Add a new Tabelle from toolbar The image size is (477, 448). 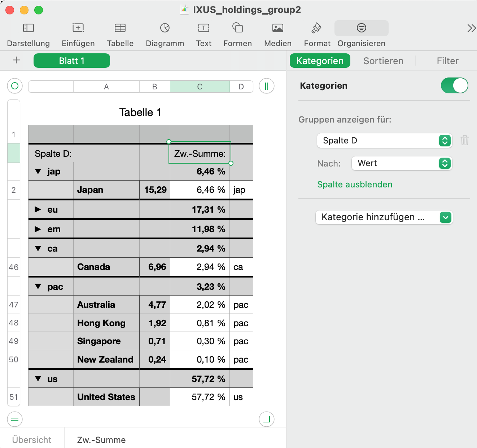click(120, 28)
